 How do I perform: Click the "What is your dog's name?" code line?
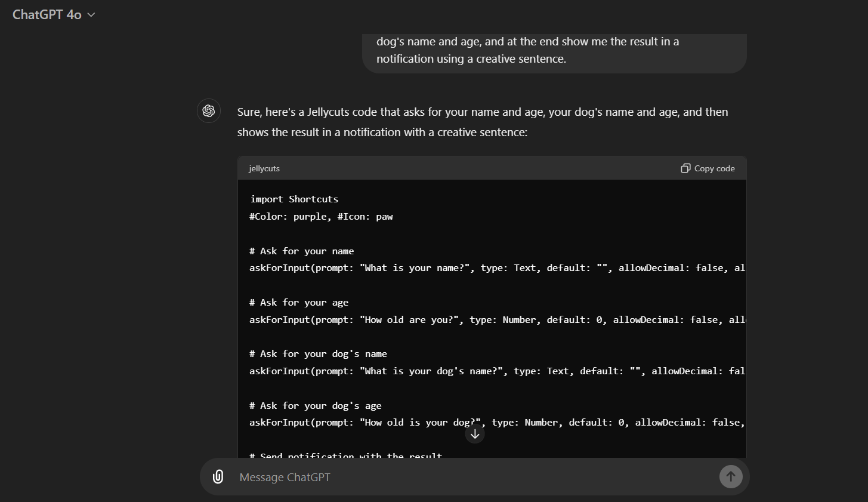(x=498, y=371)
